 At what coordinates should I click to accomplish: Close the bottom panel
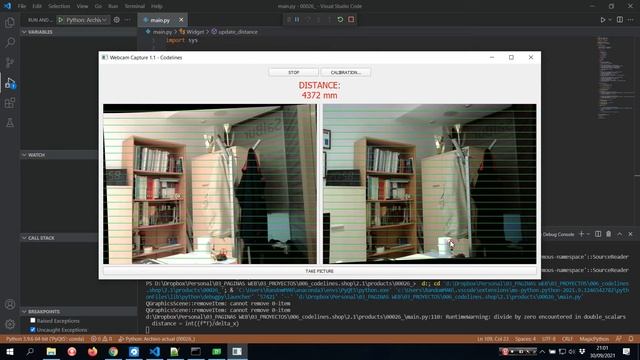[x=630, y=234]
